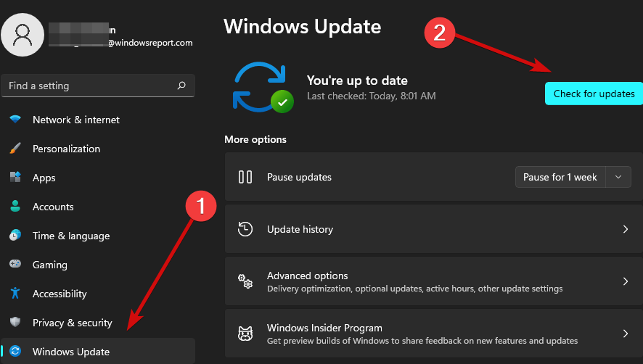Expand Advanced options with its chevron
Image resolution: width=643 pixels, height=364 pixels.
pos(626,281)
